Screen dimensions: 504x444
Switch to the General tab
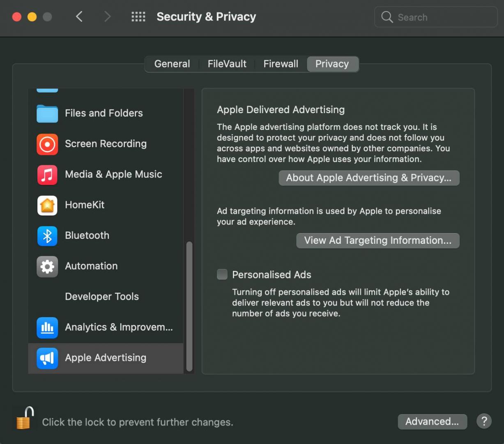point(172,64)
